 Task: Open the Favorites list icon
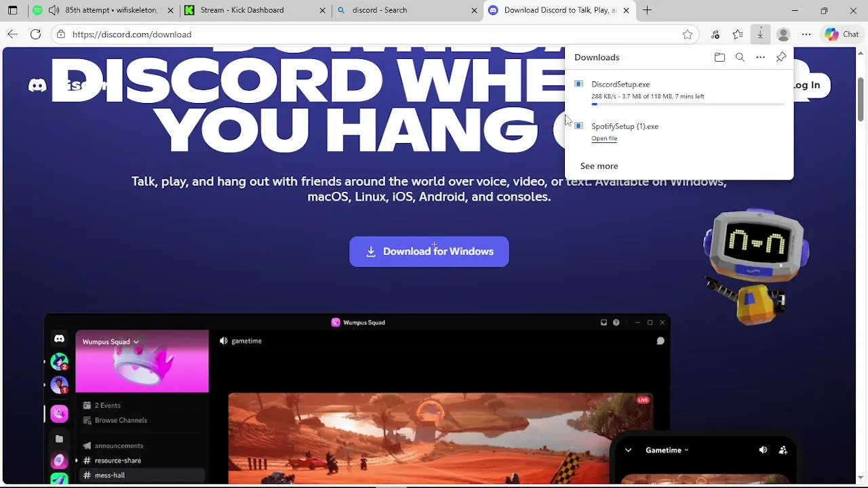(738, 35)
